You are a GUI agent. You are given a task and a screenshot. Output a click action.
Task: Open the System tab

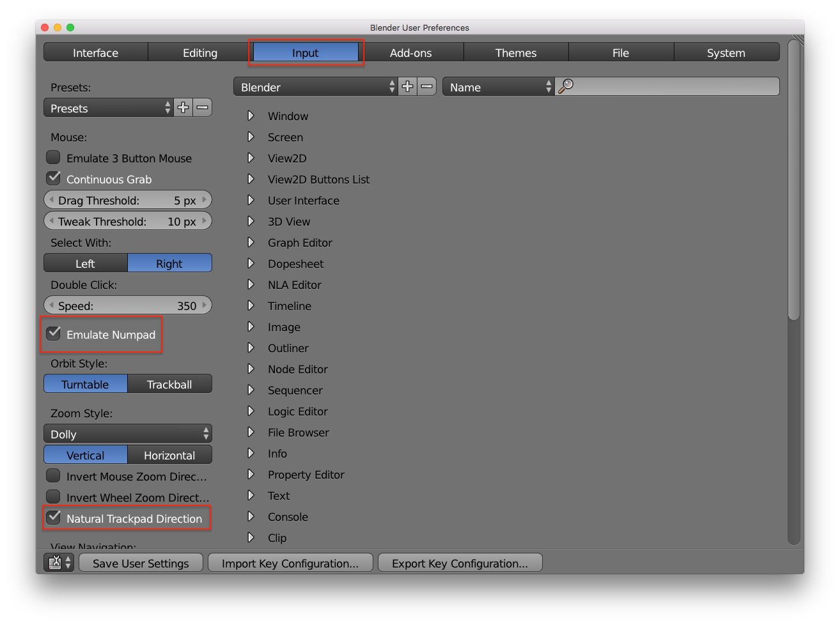726,52
